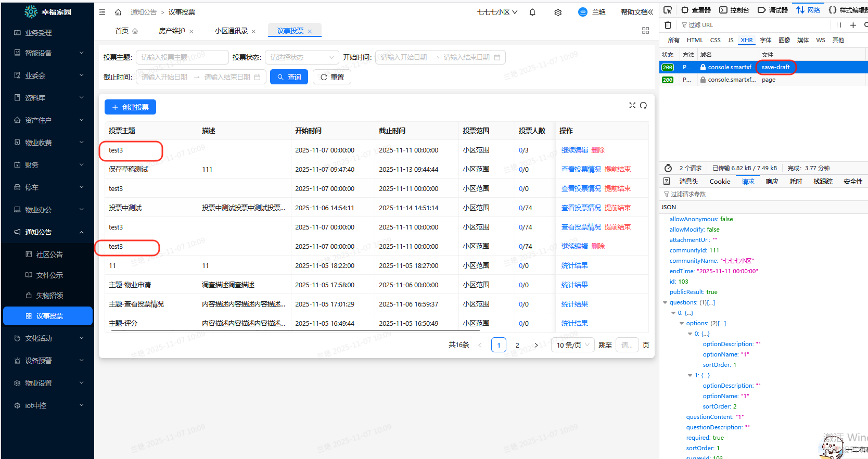
Task: Click 提前结束 link for 投票中测试
Action: click(x=618, y=208)
